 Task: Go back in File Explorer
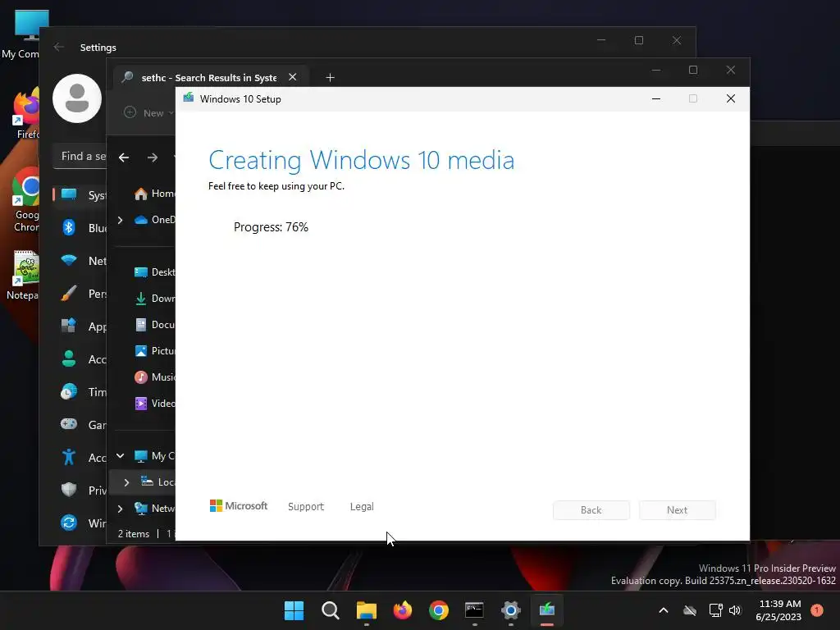click(124, 157)
